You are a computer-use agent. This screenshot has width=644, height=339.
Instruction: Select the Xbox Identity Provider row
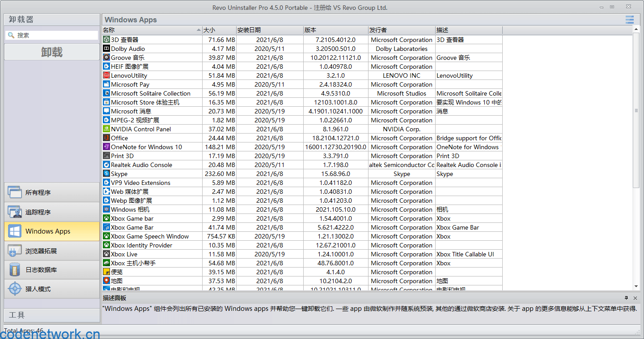[x=302, y=245]
